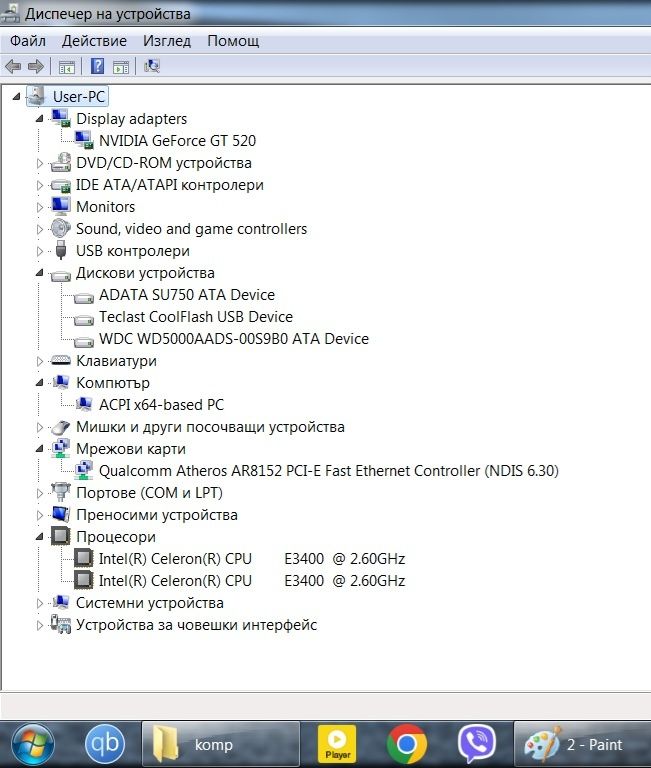Image resolution: width=651 pixels, height=768 pixels.
Task: Click the USB контролери plug icon
Action: [61, 250]
